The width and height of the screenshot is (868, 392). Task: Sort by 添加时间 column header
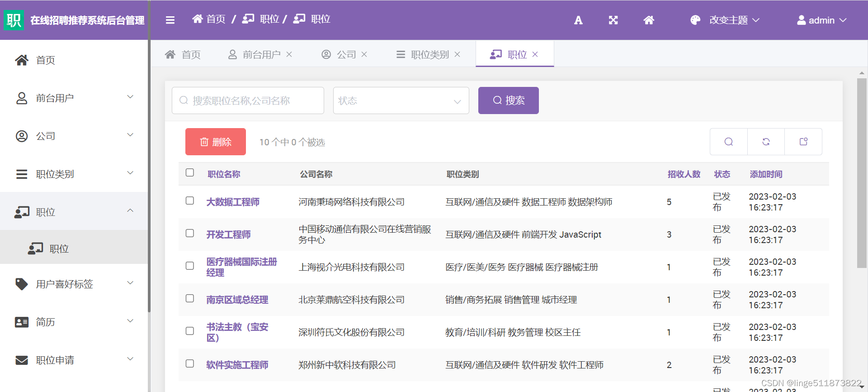point(766,174)
